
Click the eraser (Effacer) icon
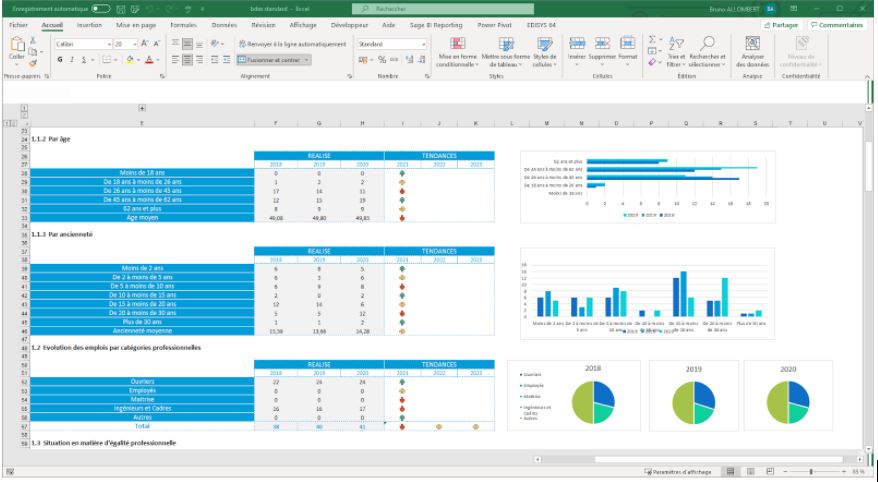tap(652, 63)
